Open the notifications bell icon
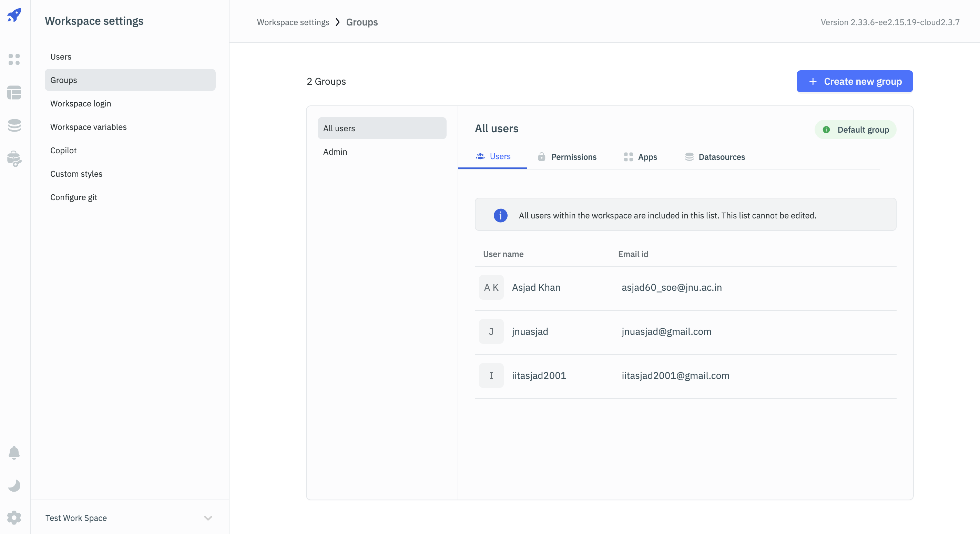 click(14, 452)
